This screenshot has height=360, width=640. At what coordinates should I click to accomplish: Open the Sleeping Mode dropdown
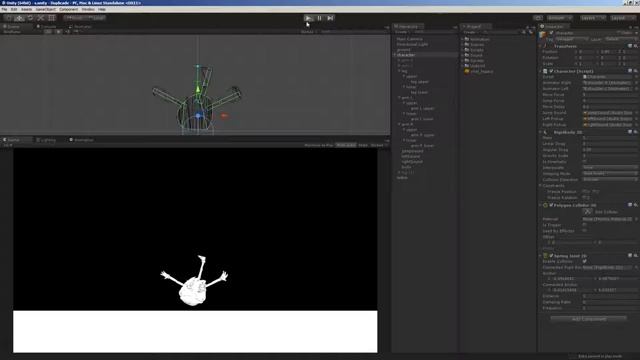click(609, 173)
